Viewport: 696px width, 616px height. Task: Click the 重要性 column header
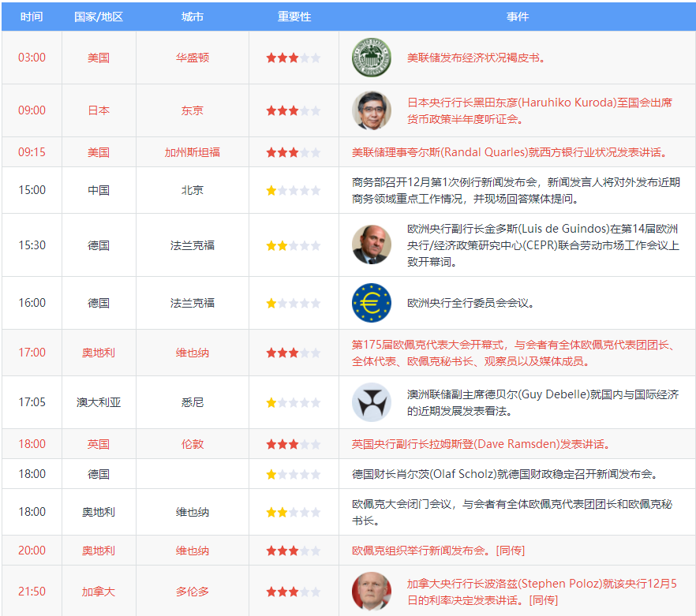294,17
